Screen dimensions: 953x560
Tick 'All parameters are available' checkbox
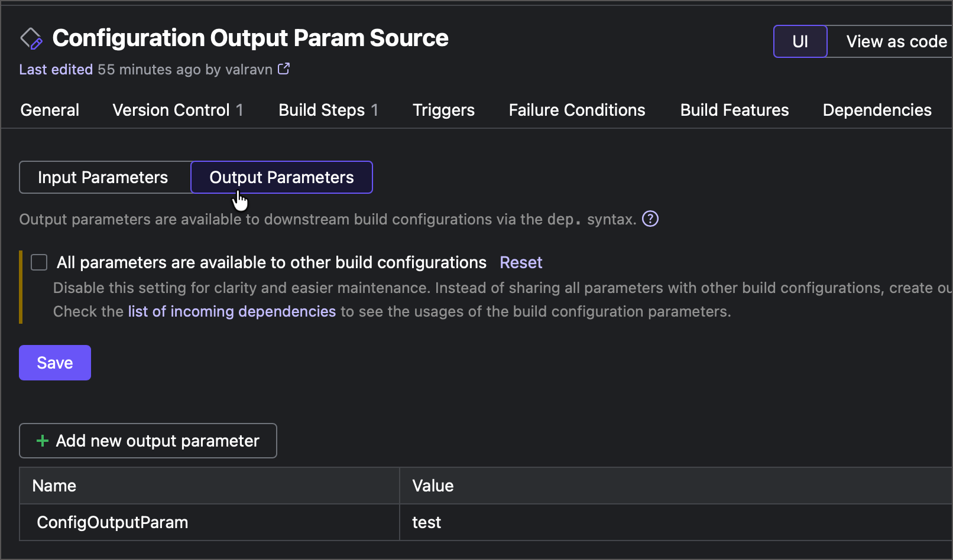[x=39, y=262]
